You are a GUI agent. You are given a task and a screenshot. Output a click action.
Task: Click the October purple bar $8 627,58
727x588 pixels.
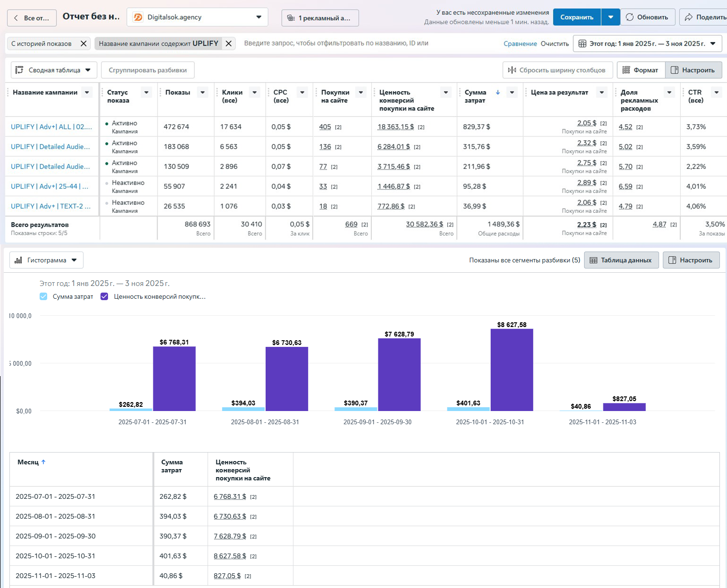(512, 370)
